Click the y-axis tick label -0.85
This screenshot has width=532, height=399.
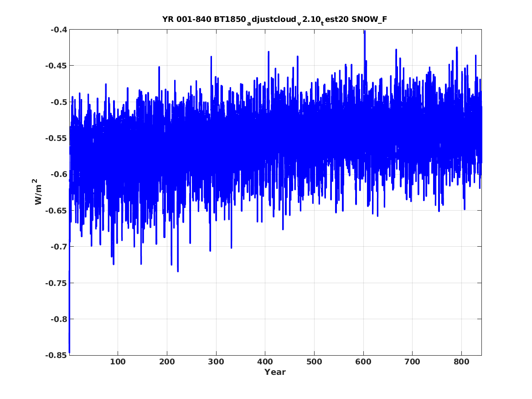[56, 355]
